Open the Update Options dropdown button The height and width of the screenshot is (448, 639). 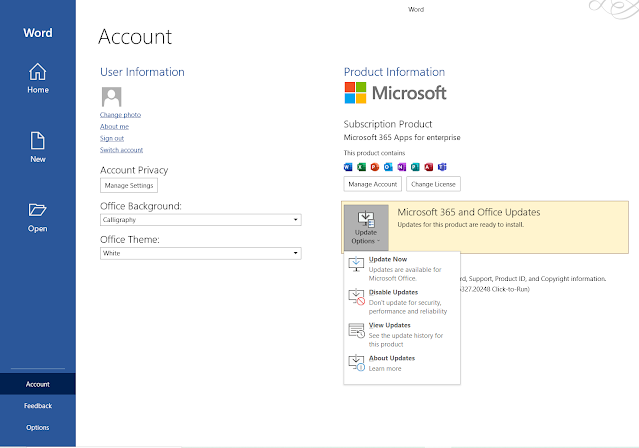366,227
